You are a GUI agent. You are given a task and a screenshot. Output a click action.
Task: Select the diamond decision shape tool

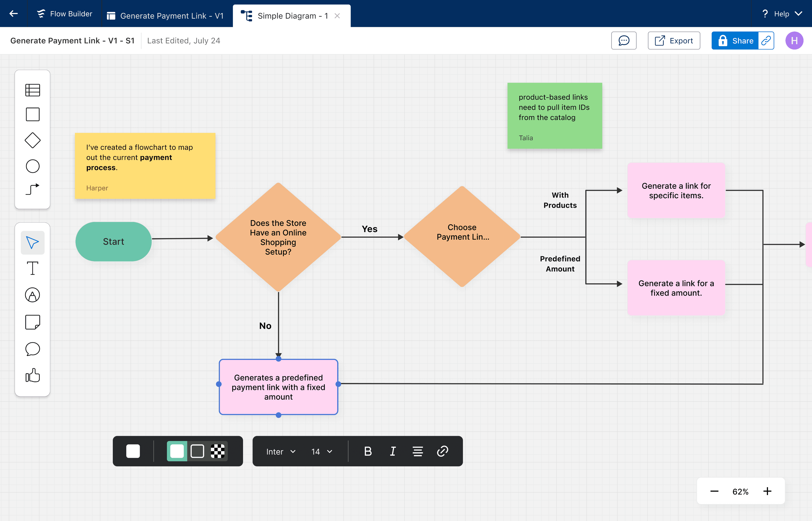[x=33, y=140]
